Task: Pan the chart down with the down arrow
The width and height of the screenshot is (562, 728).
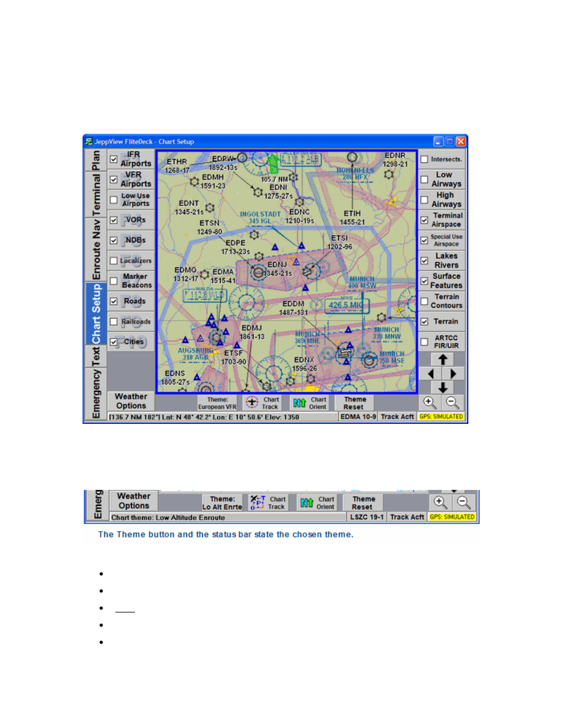Action: point(442,387)
